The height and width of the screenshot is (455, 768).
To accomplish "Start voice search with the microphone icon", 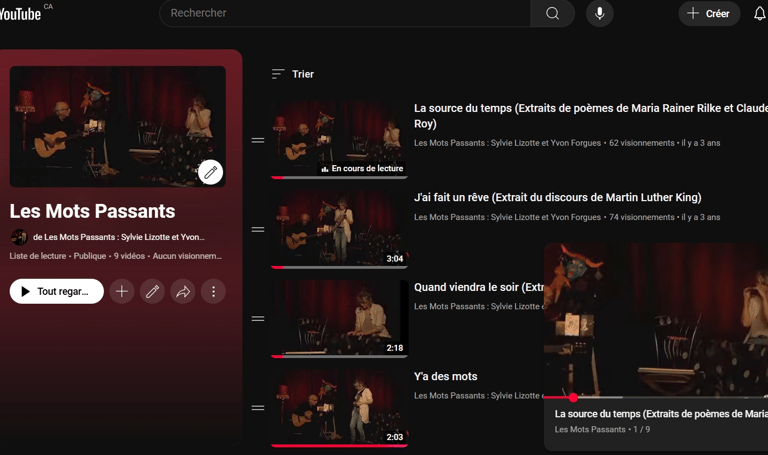I will [x=600, y=13].
